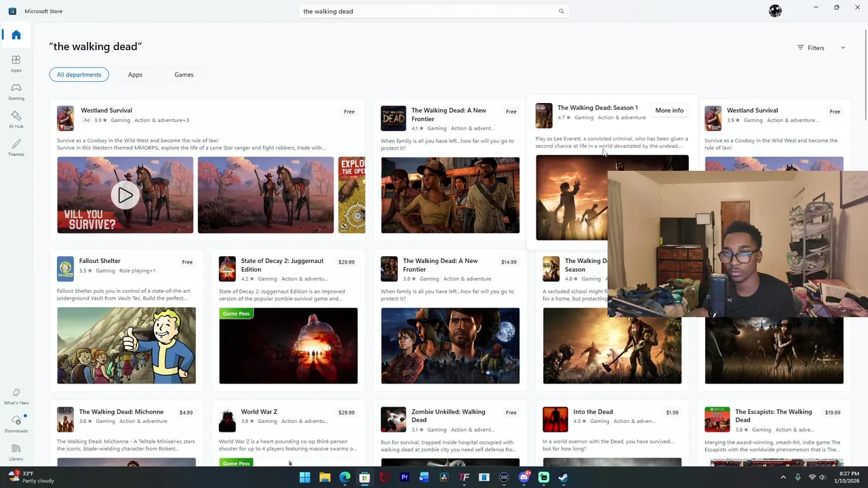868x488 pixels.
Task: Open the Gaming section in sidebar
Action: (x=16, y=91)
